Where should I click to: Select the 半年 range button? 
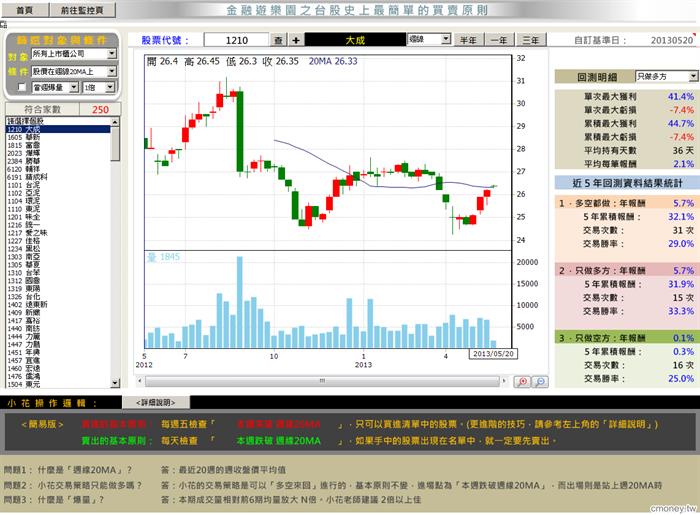pyautogui.click(x=468, y=40)
